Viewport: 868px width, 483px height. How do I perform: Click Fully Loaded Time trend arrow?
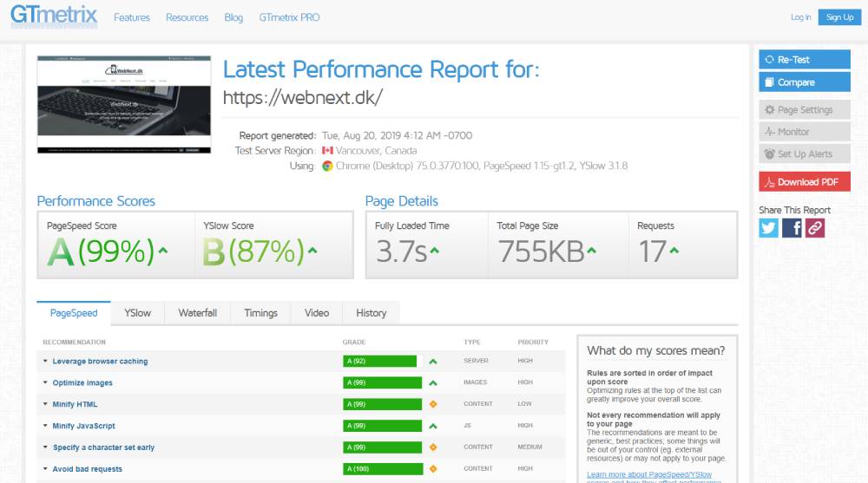pos(435,251)
